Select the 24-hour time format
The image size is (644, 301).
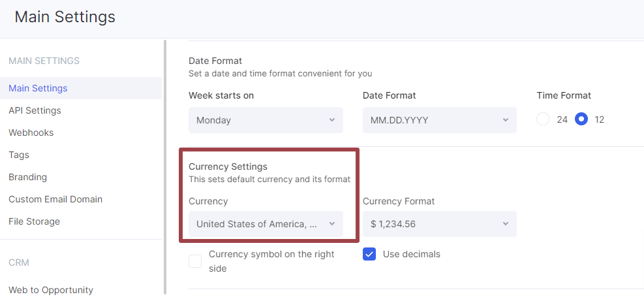tap(543, 119)
